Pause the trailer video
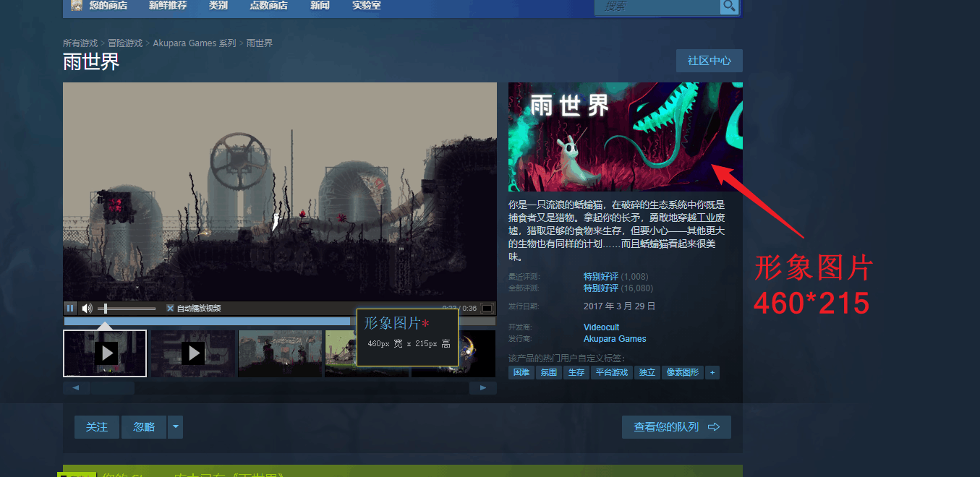This screenshot has width=980, height=477. coord(70,308)
